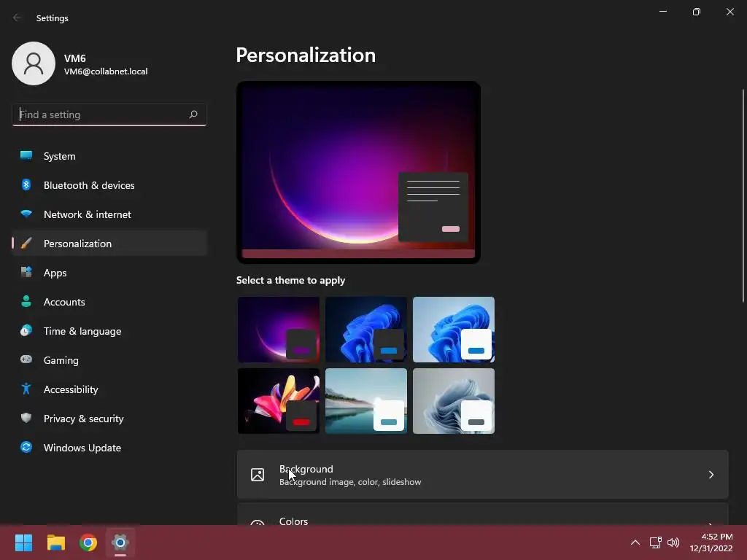Click the back arrow in title bar
Image resolution: width=747 pixels, height=560 pixels.
pyautogui.click(x=18, y=17)
